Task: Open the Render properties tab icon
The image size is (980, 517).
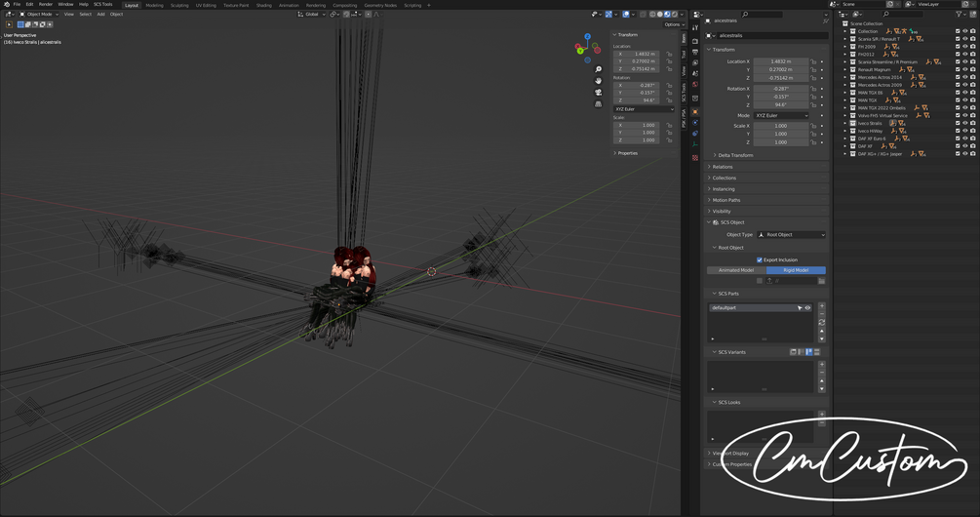Action: (695, 41)
